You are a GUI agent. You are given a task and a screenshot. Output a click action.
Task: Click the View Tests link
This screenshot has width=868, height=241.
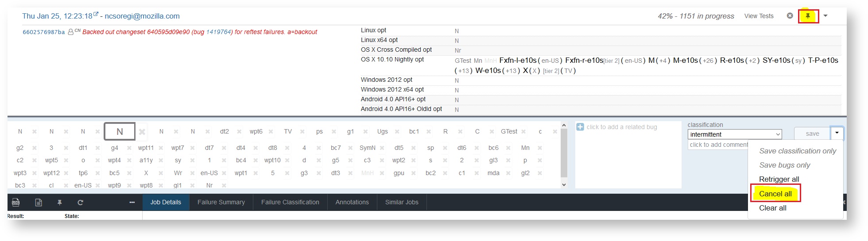pos(759,16)
